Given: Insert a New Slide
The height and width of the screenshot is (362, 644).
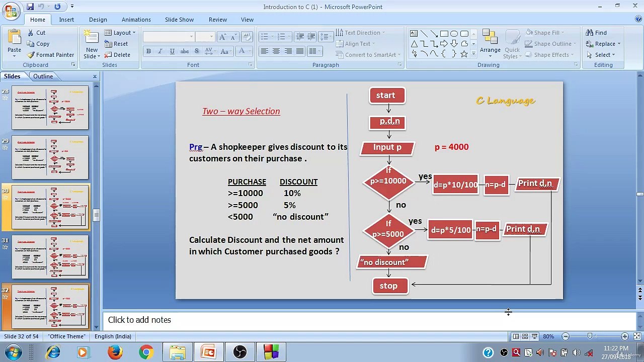Looking at the screenshot, I should pos(92,44).
